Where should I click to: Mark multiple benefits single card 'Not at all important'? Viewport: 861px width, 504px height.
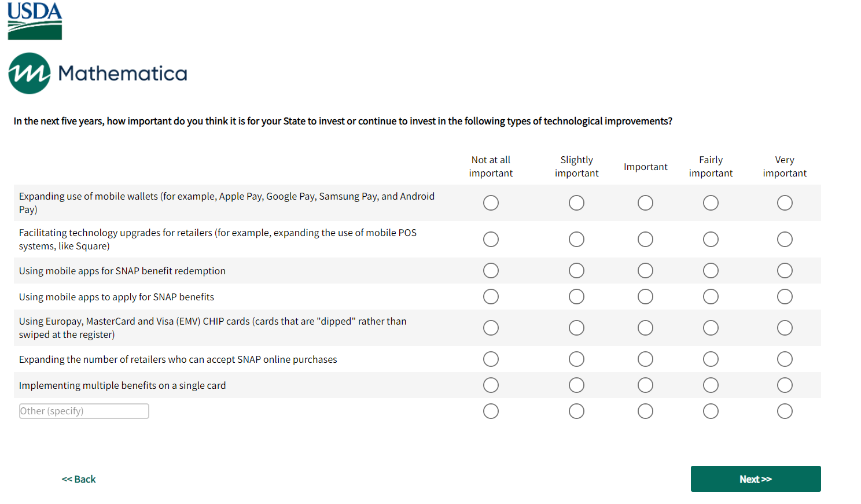click(491, 385)
